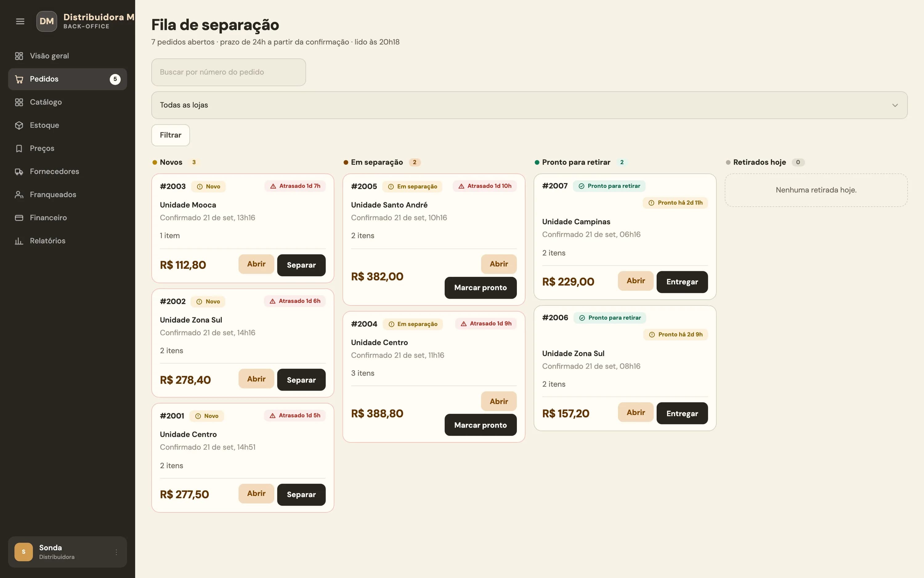Expand the Todas as lojas dropdown
Viewport: 924px width, 578px height.
(529, 105)
